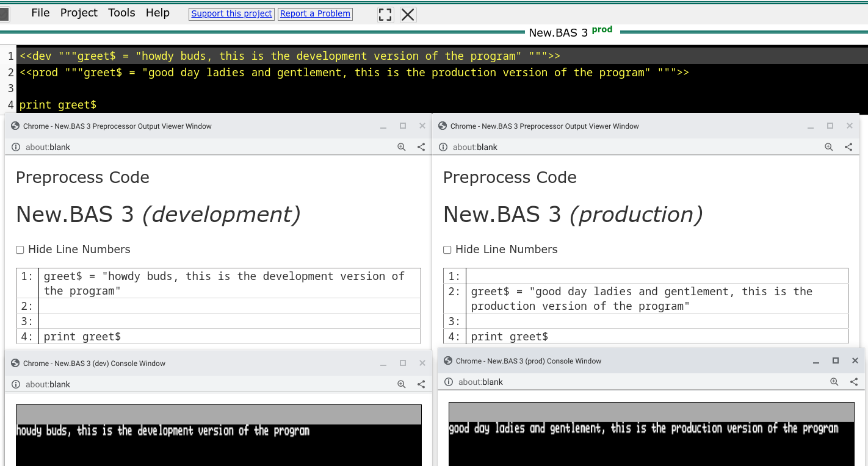This screenshot has height=466, width=868.
Task: Minimize the production preprocessor window
Action: pos(811,126)
